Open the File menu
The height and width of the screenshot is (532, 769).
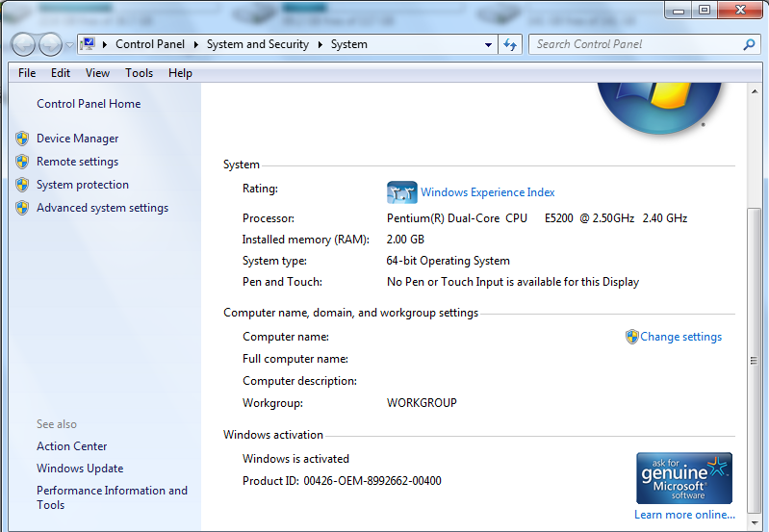coord(27,73)
